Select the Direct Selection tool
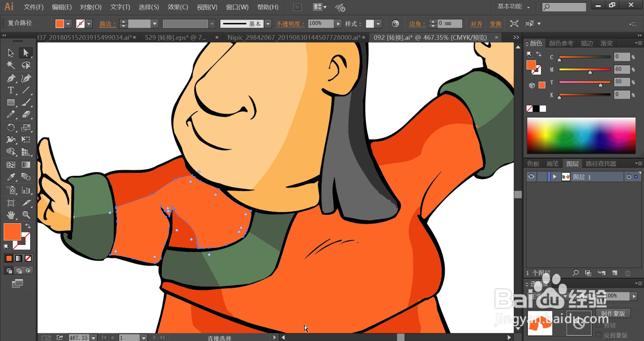 (26, 53)
